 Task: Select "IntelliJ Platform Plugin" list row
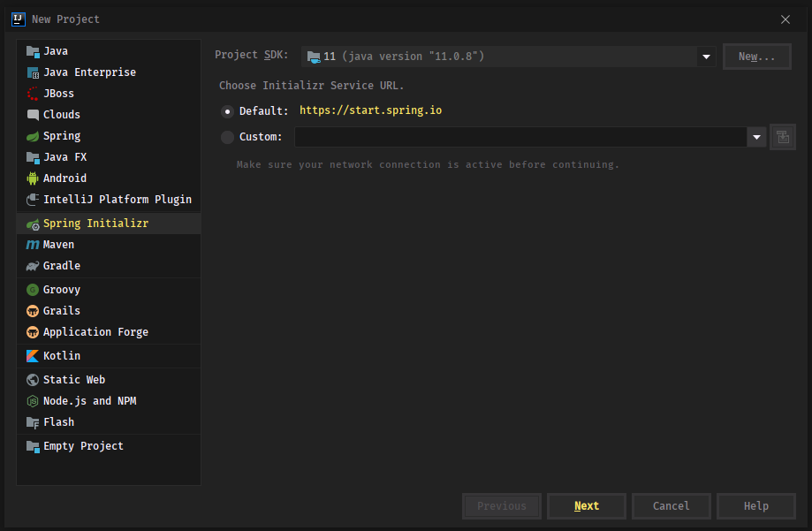click(x=109, y=200)
